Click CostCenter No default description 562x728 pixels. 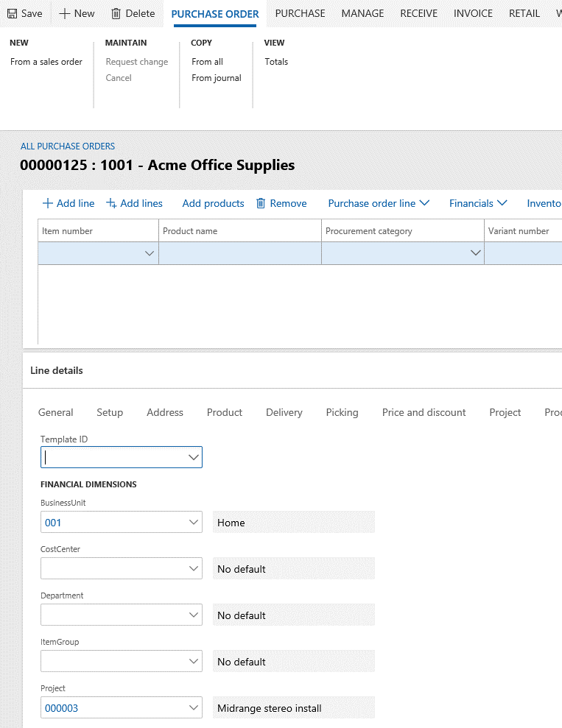(x=294, y=569)
